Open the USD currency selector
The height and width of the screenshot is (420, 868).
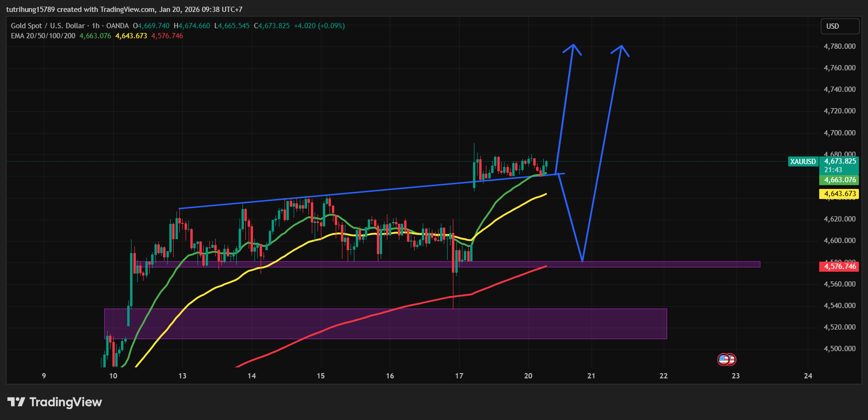839,26
